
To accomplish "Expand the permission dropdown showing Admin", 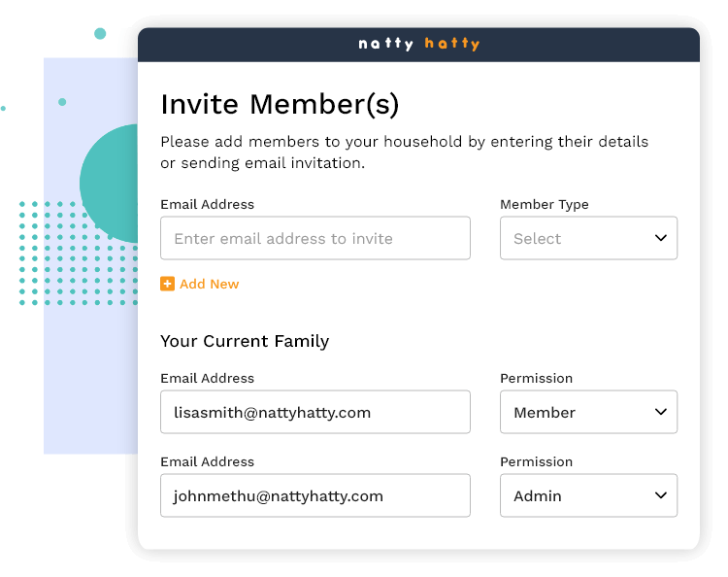I will 588,495.
